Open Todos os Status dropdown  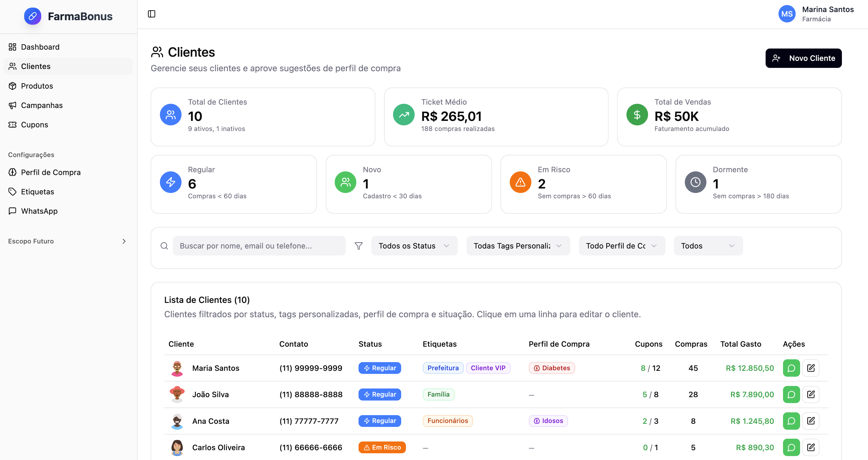pos(414,246)
